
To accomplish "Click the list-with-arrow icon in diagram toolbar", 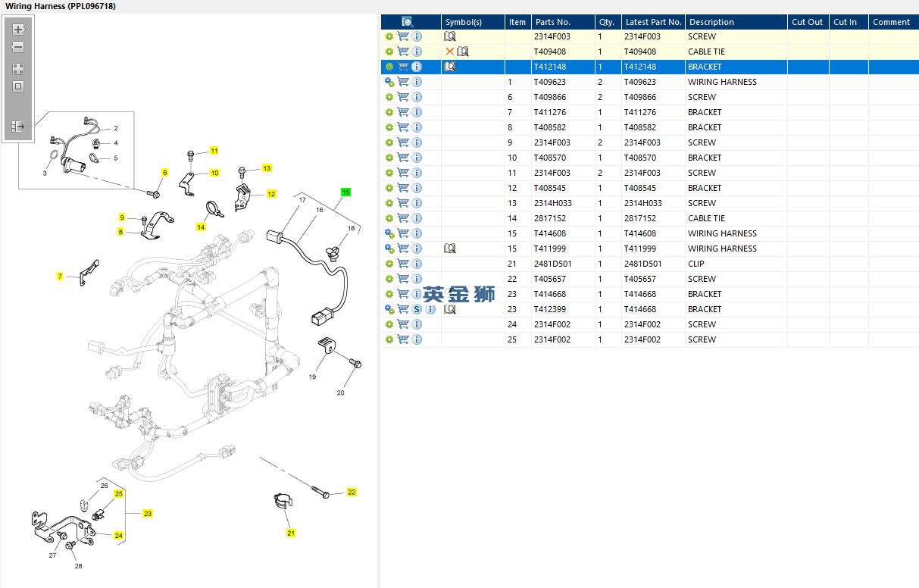I will (x=19, y=127).
